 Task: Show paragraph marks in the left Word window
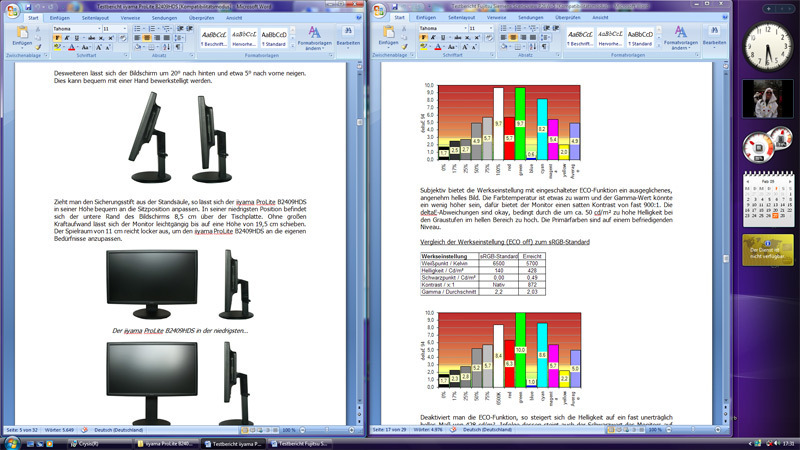click(x=178, y=47)
